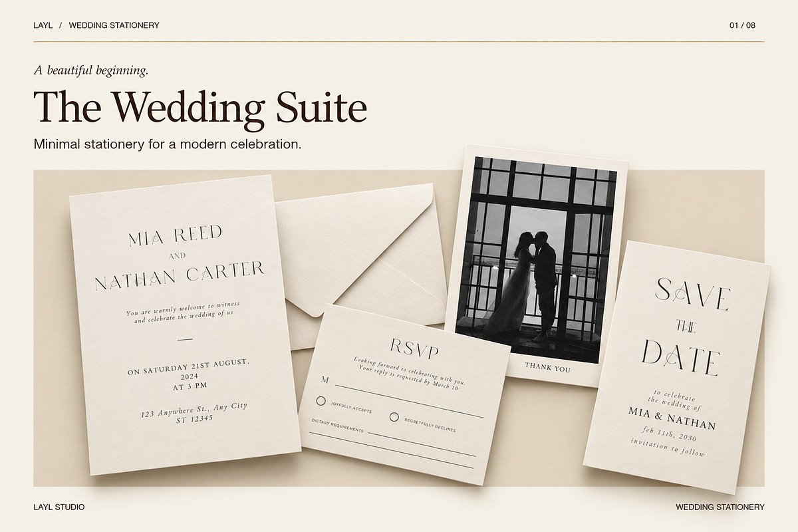Click 'MIA & NATHAN' on save-the-date card
This screenshot has width=798, height=532.
pyautogui.click(x=672, y=418)
